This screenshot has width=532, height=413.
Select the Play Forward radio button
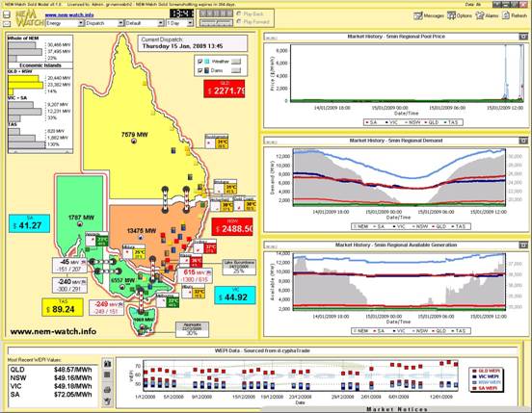point(238,22)
